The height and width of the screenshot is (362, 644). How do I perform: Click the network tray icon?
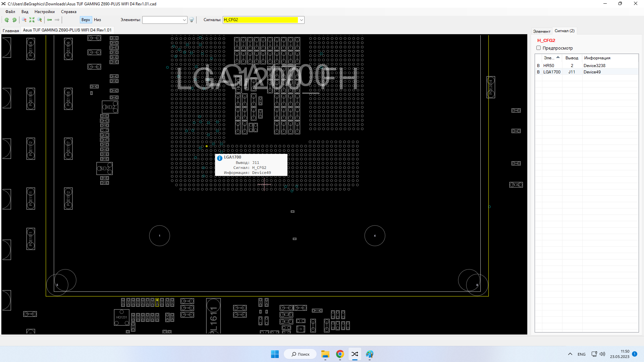pyautogui.click(x=594, y=354)
